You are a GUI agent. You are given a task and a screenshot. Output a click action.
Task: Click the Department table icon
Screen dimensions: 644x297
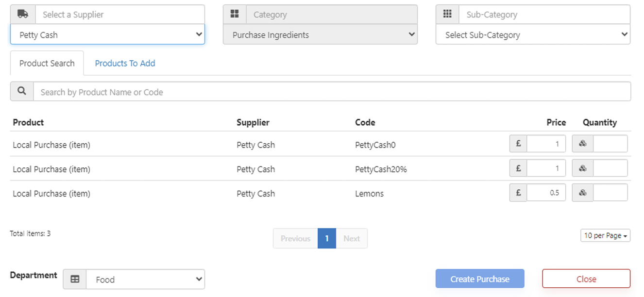click(x=75, y=279)
